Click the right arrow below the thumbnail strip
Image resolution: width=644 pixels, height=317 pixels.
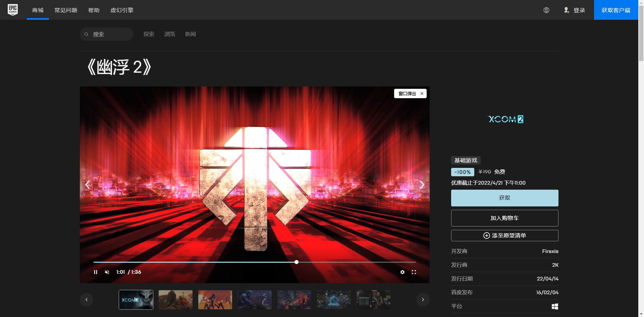pos(423,299)
